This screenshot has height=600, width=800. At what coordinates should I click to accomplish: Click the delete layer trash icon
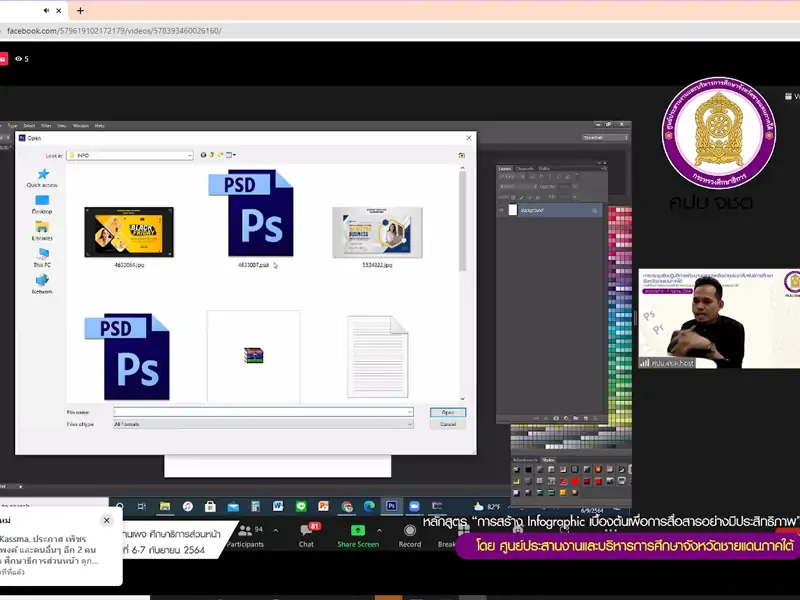pos(595,418)
